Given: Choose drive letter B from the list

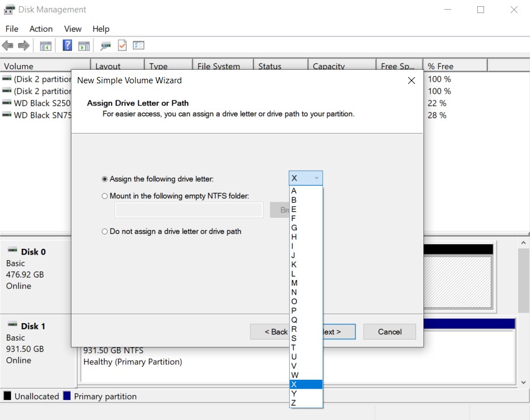Looking at the screenshot, I should (306, 200).
